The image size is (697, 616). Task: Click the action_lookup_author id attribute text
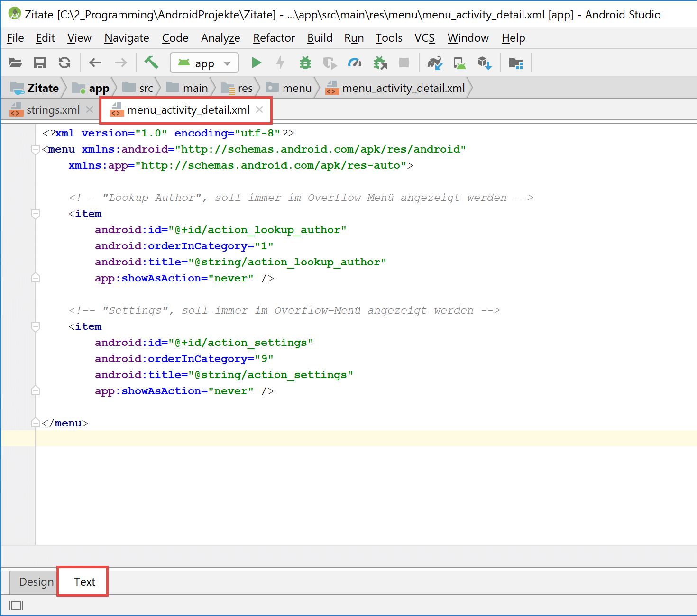coord(220,230)
